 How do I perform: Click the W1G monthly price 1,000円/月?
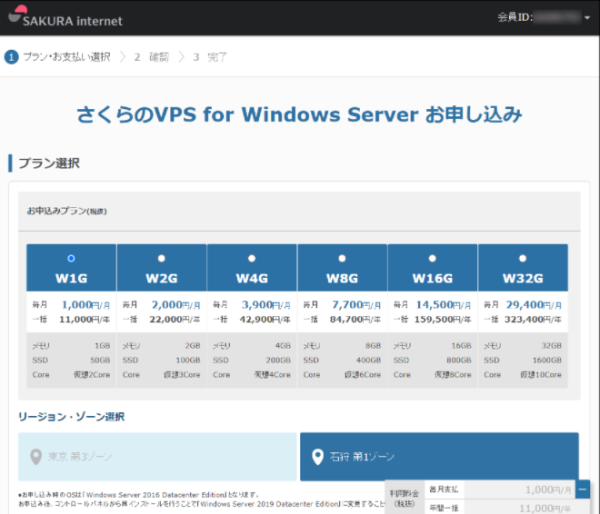click(86, 305)
